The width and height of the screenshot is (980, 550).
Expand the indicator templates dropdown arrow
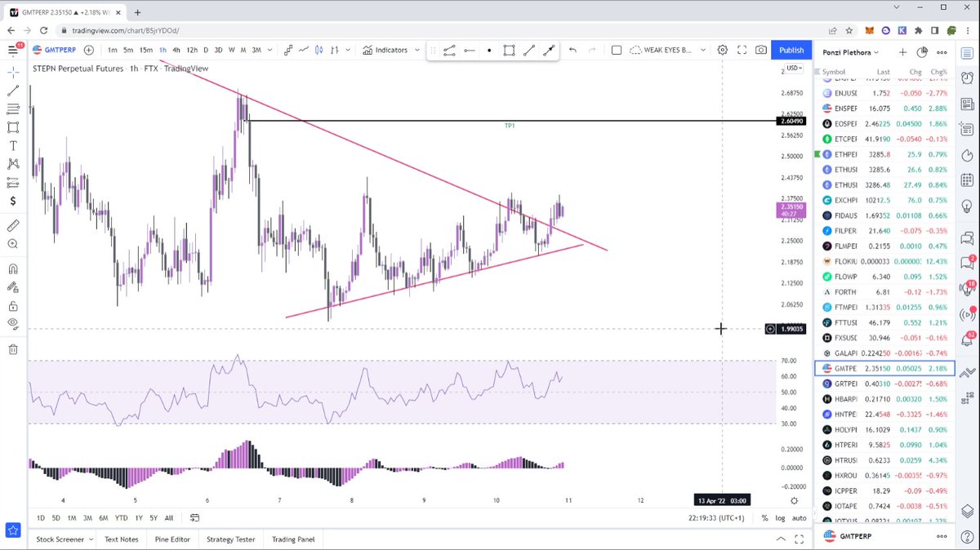[x=417, y=50]
